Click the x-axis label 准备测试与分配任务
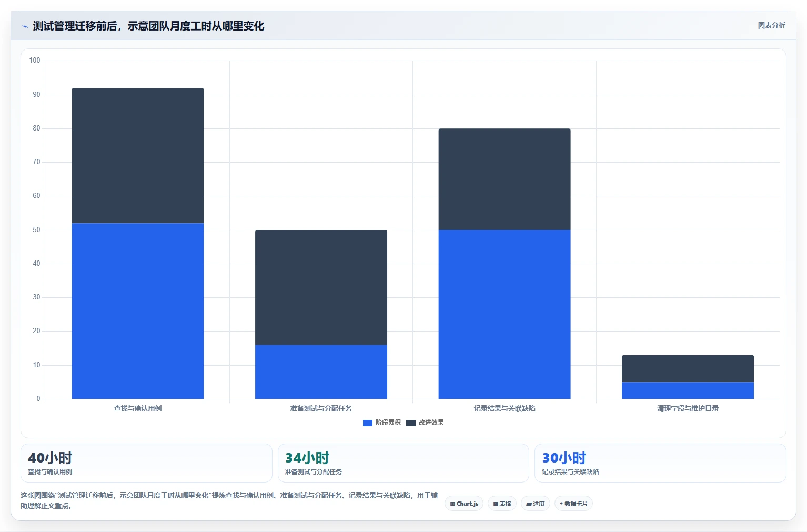 click(x=321, y=408)
